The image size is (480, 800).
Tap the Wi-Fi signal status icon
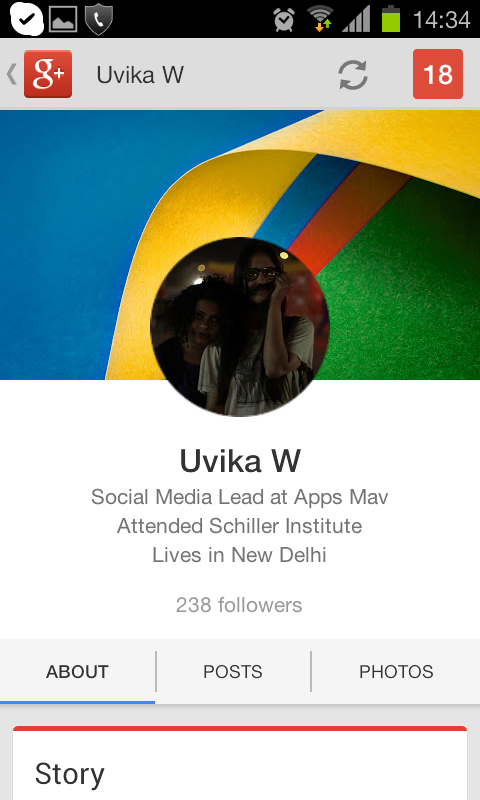(x=320, y=19)
